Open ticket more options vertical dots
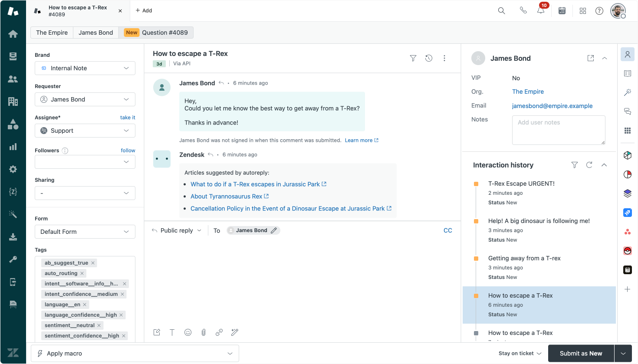The height and width of the screenshot is (364, 638). (x=444, y=58)
